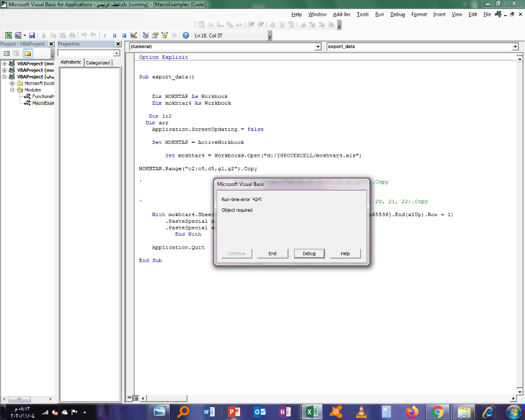Close the Properties panel
The height and width of the screenshot is (420, 525).
[x=118, y=44]
